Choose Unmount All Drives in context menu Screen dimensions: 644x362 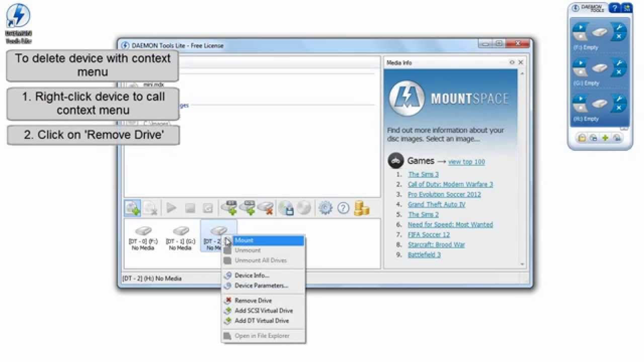click(263, 260)
